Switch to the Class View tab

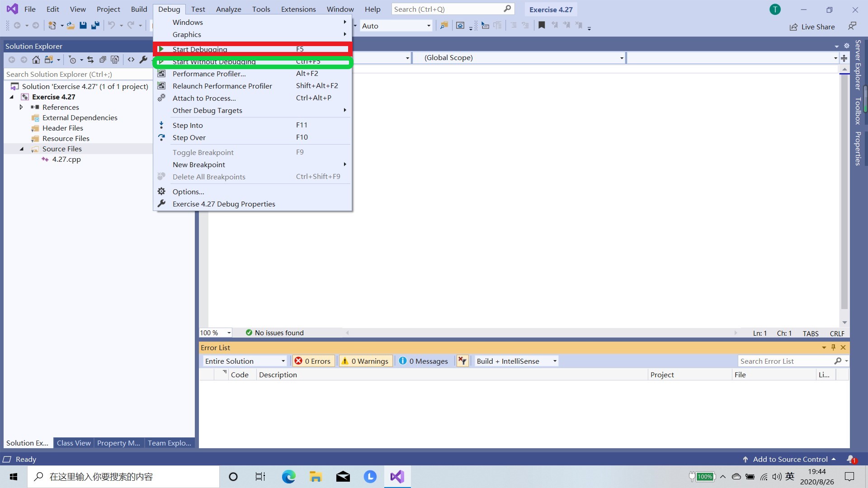click(x=73, y=443)
